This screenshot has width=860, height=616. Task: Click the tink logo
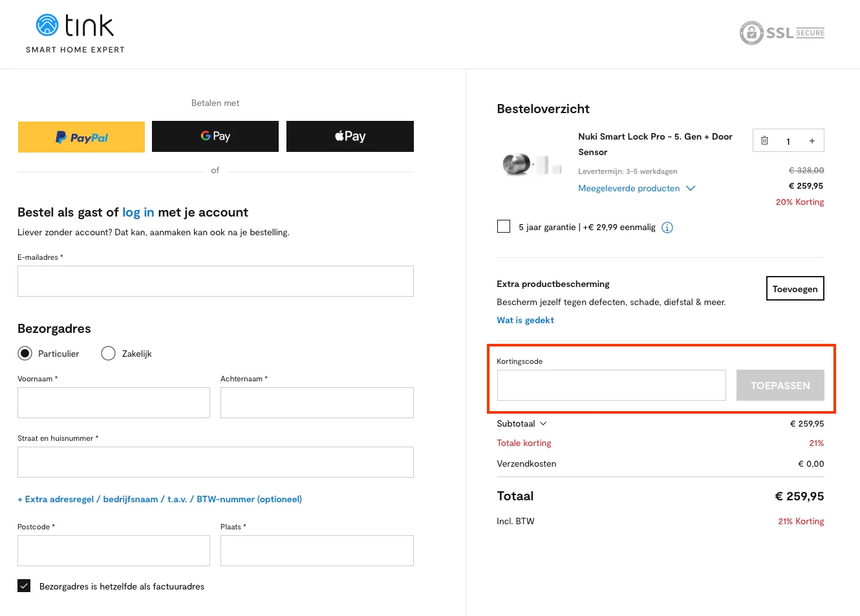pyautogui.click(x=75, y=33)
